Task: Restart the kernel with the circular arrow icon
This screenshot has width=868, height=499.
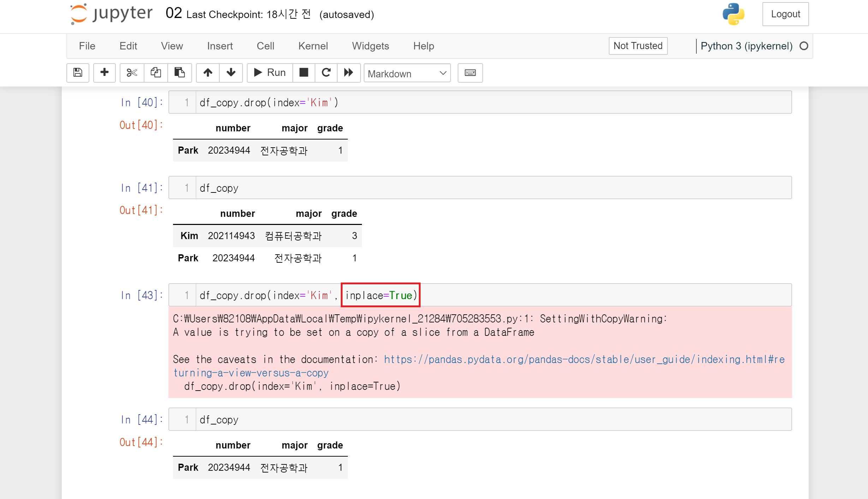Action: [x=326, y=73]
